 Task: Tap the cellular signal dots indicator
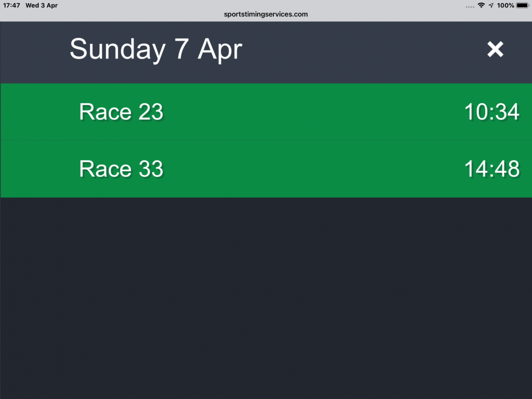point(470,7)
